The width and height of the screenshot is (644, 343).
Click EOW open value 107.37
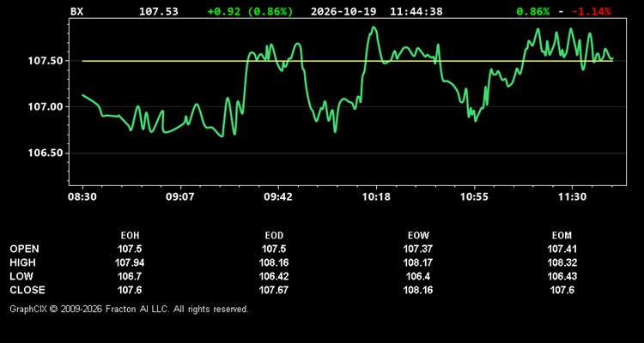point(418,249)
